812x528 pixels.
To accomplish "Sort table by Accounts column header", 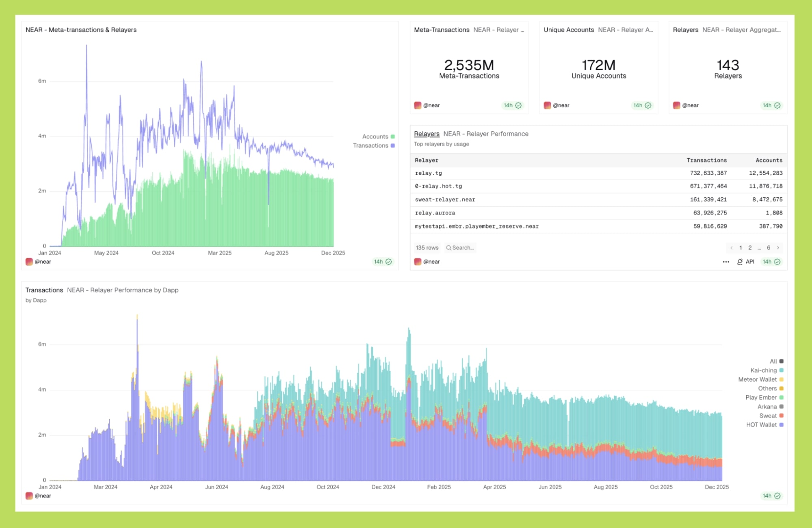I will 769,160.
